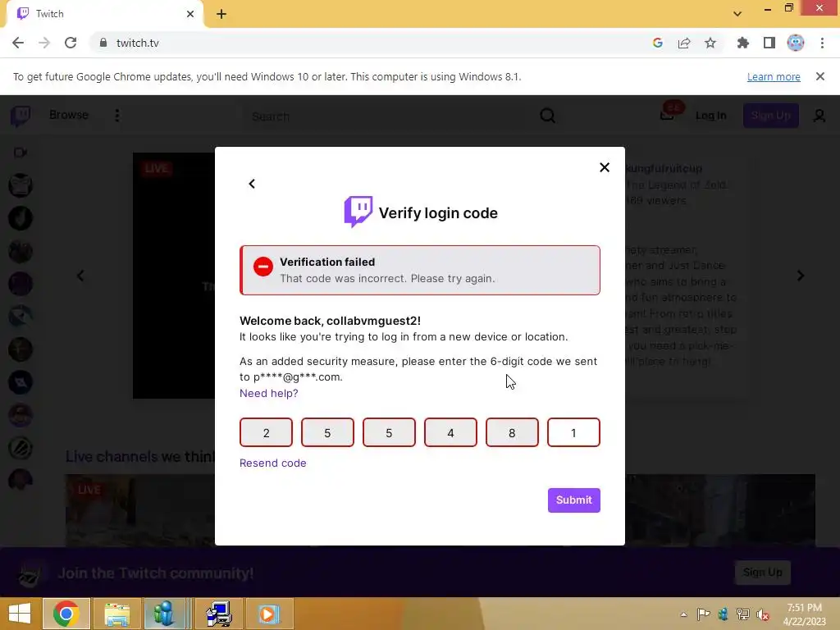Image resolution: width=840 pixels, height=630 pixels.
Task: Go to next carousel stream
Action: pos(801,276)
